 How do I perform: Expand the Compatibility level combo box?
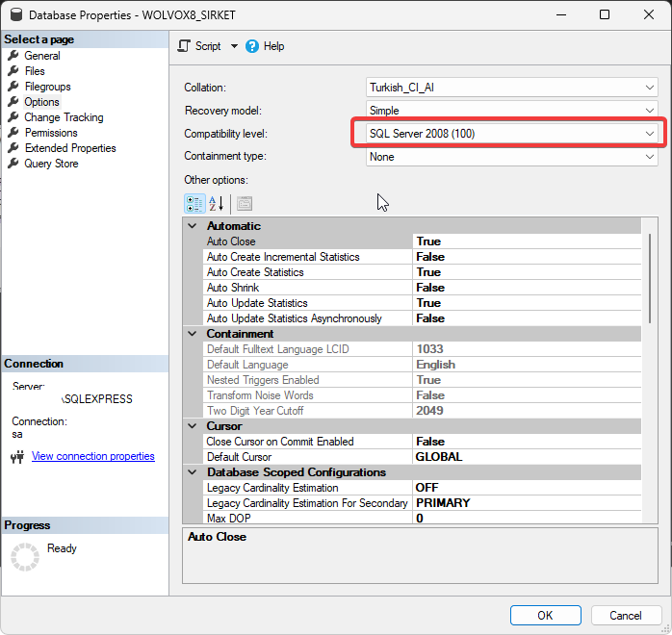click(x=650, y=134)
